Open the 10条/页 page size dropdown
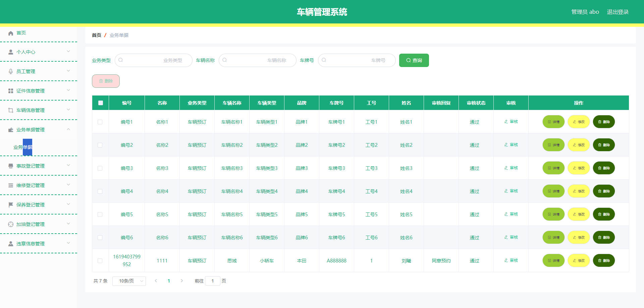This screenshot has width=644, height=308. [x=129, y=281]
